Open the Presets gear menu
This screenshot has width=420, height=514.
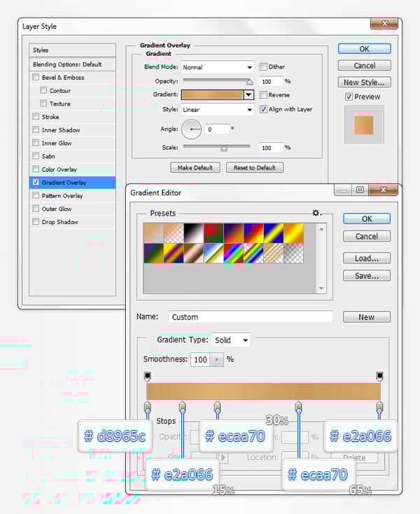coord(316,213)
